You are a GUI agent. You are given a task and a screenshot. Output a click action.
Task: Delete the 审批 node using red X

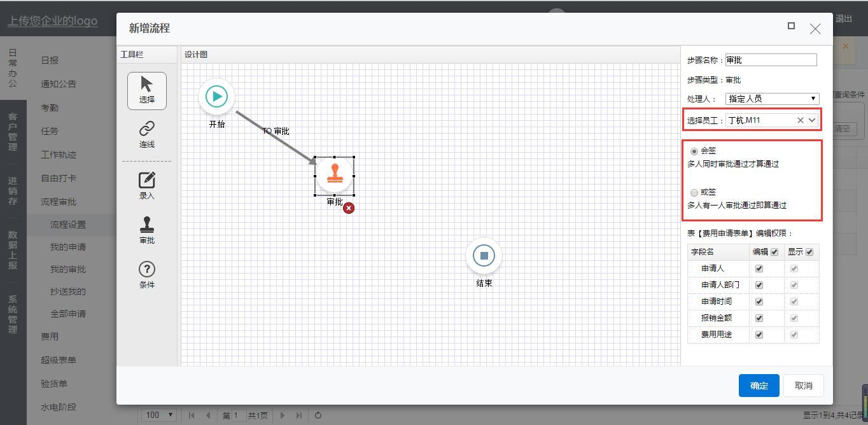pos(349,208)
